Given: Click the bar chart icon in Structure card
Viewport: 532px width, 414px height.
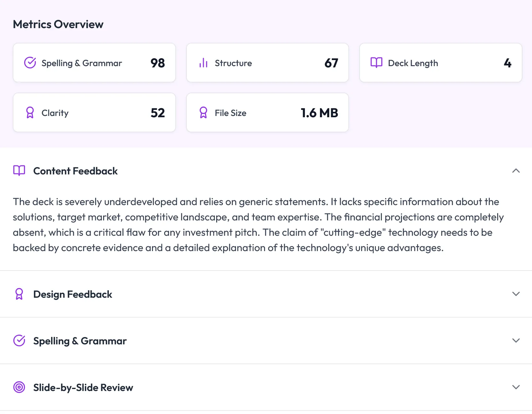Looking at the screenshot, I should [x=203, y=63].
